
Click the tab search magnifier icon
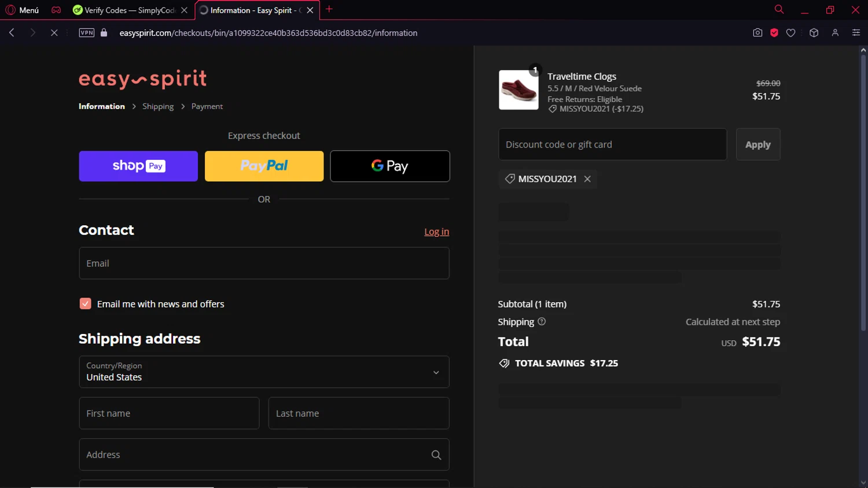click(779, 9)
